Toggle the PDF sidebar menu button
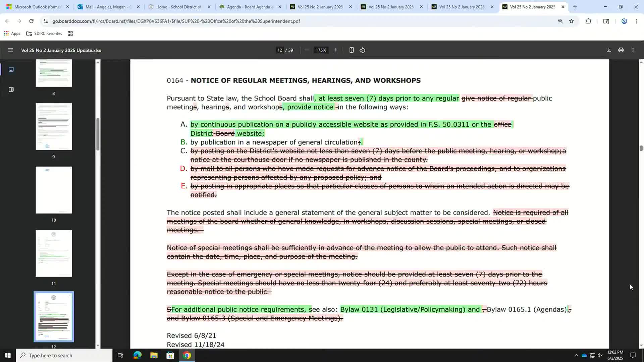 tap(10, 50)
